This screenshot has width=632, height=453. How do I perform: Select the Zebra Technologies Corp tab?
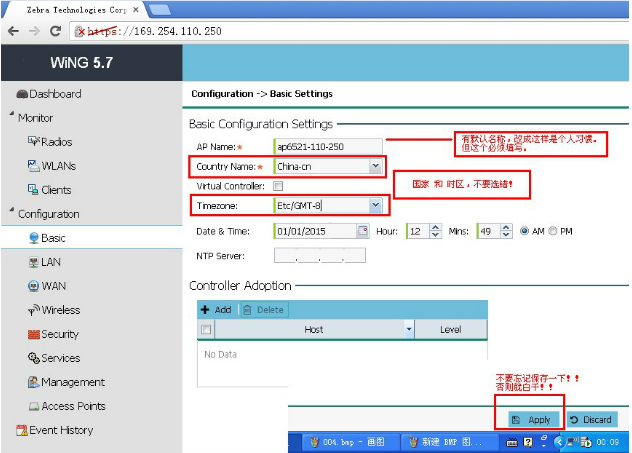(77, 10)
